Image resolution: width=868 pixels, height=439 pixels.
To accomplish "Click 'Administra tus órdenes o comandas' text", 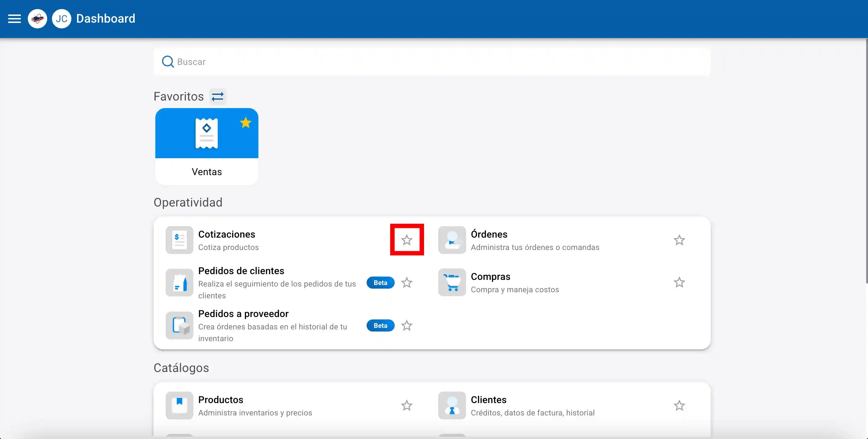I will click(535, 248).
